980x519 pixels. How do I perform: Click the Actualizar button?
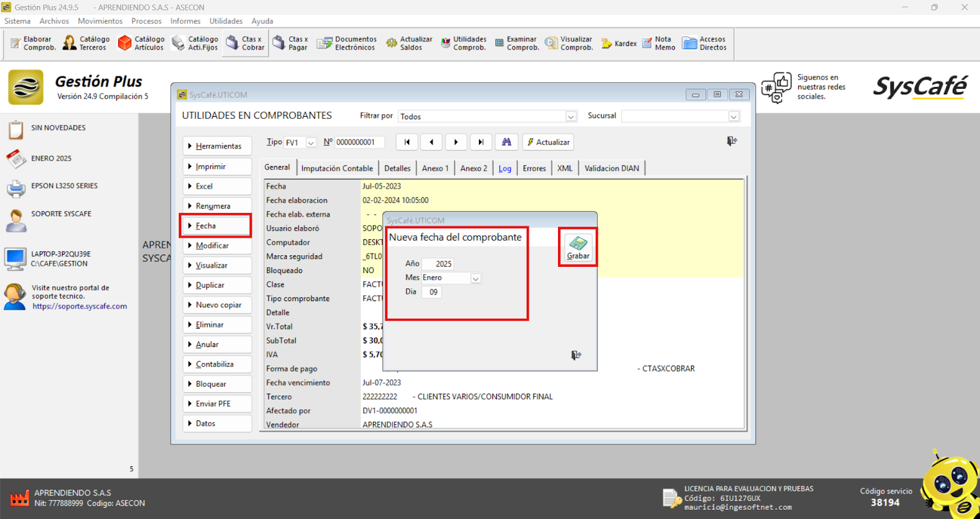click(x=548, y=142)
